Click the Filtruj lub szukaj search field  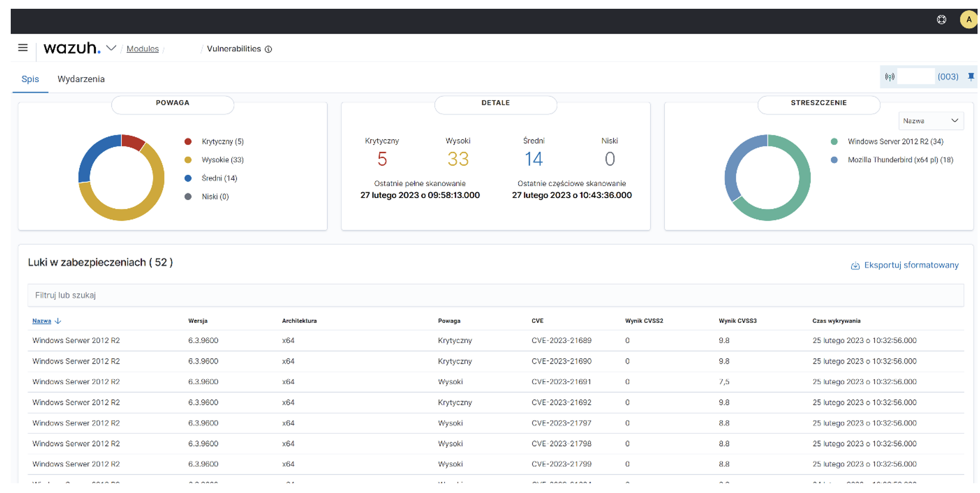pos(495,295)
